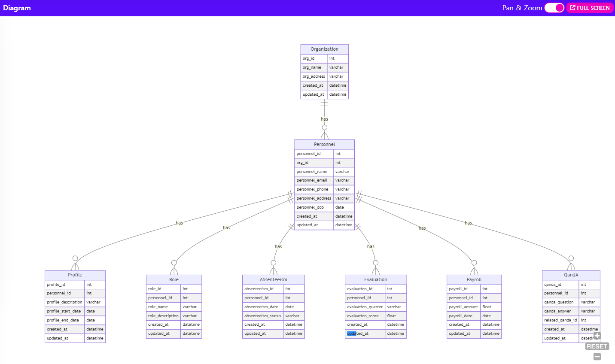Screen dimensions: 615x364
Task: Click the 'has' label below Organization
Action: tap(324, 119)
